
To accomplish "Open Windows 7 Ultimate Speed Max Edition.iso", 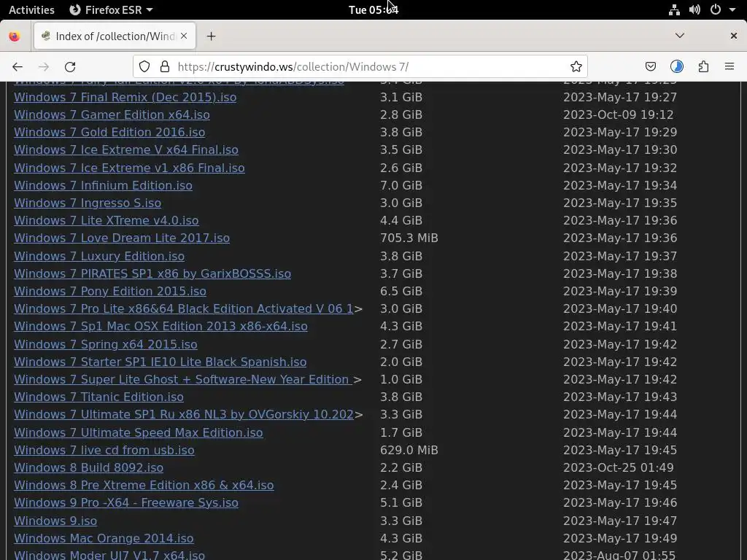I will pos(139,432).
